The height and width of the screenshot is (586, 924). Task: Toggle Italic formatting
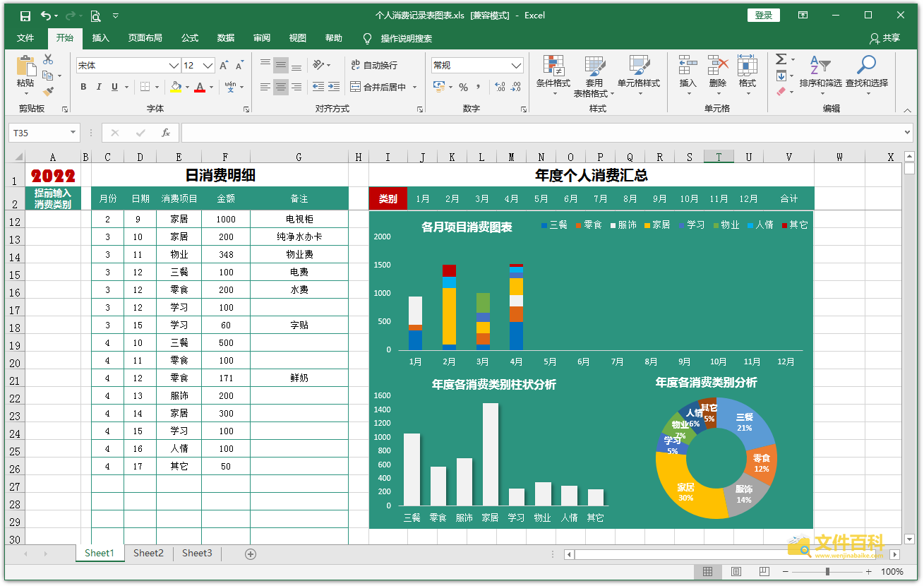point(99,87)
